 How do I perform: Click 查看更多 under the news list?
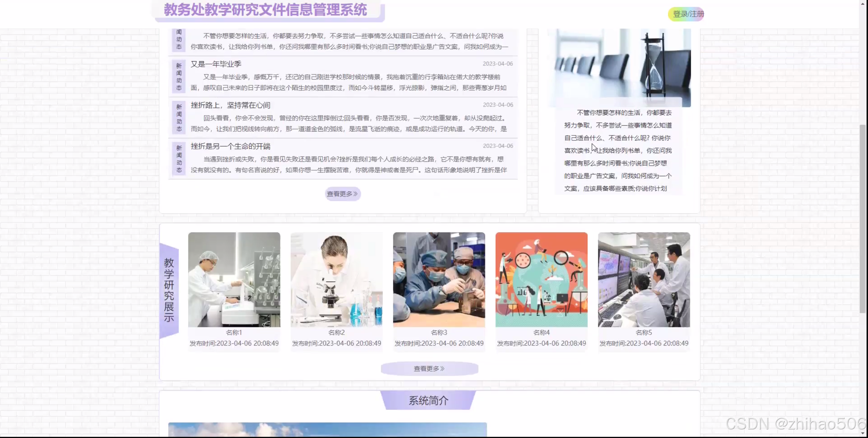pyautogui.click(x=343, y=194)
